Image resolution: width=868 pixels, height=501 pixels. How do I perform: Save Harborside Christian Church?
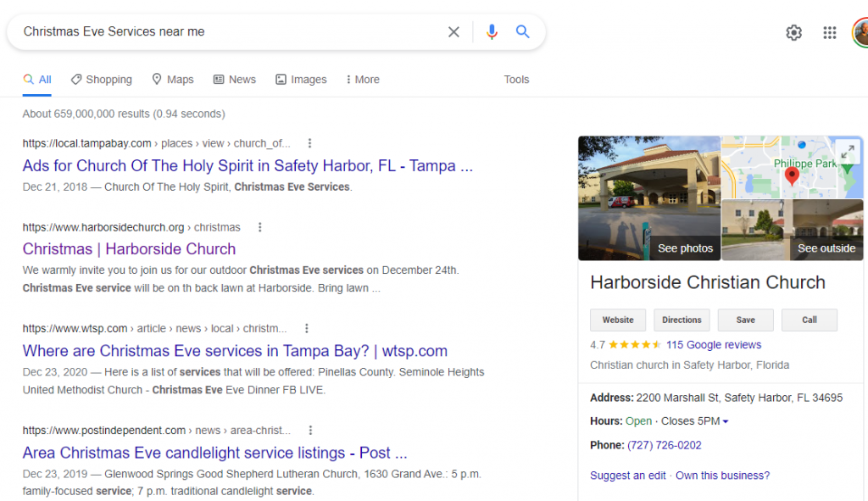click(x=746, y=320)
